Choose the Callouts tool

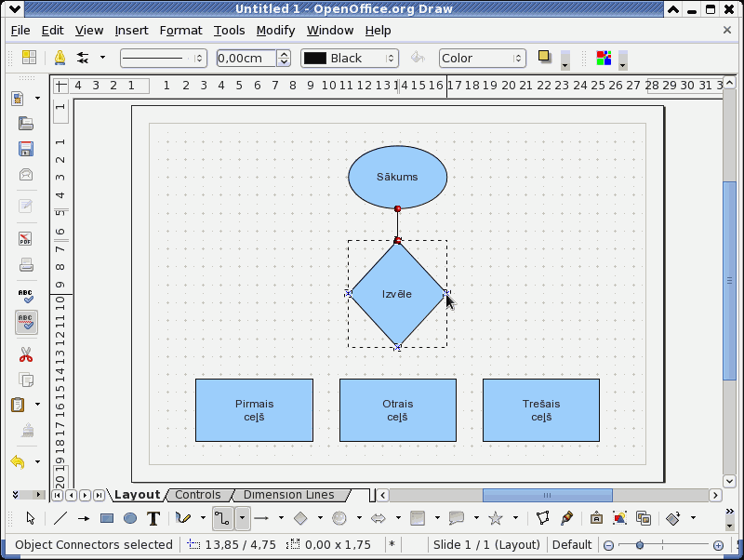click(x=457, y=518)
